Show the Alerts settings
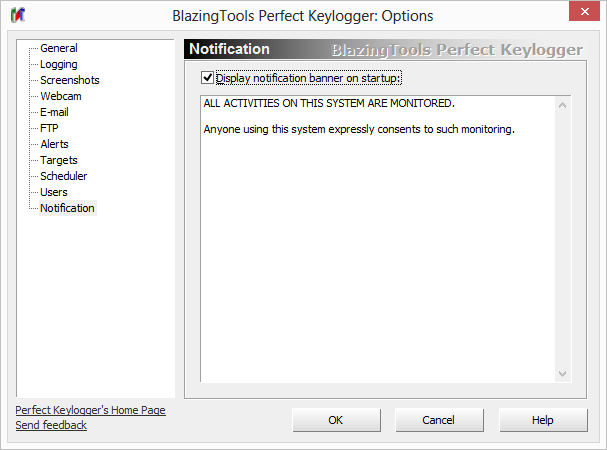The image size is (607, 450). coord(54,144)
